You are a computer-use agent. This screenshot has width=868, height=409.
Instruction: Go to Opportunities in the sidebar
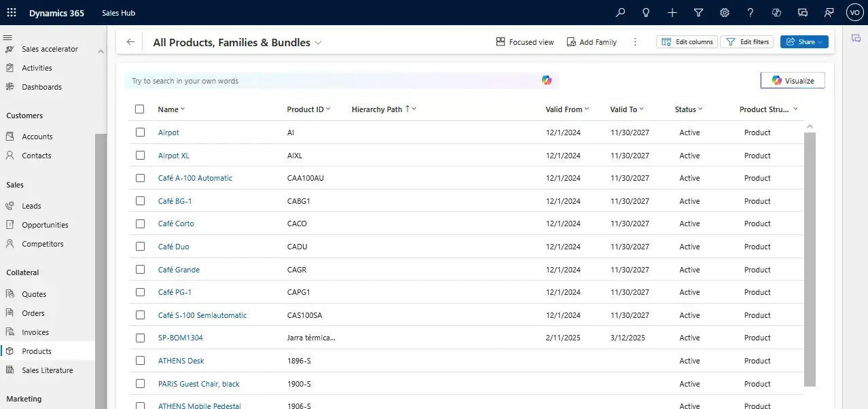[x=45, y=225]
